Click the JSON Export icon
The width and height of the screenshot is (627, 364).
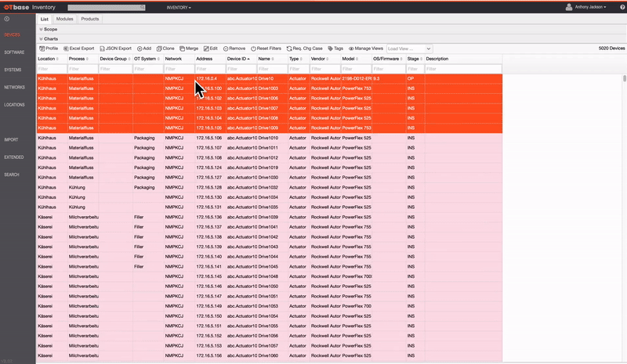(x=102, y=49)
